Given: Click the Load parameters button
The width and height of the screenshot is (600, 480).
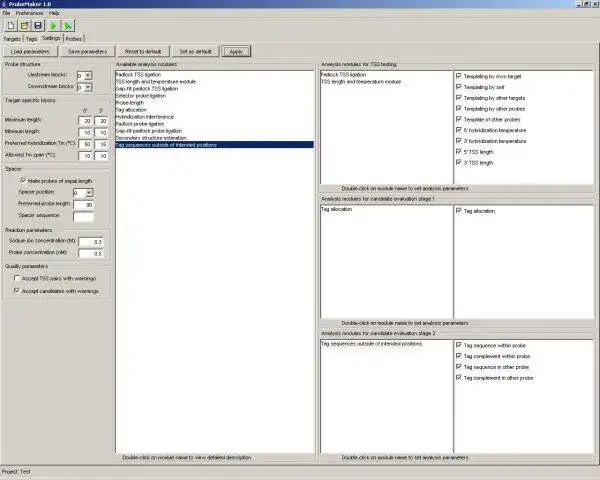Looking at the screenshot, I should point(30,51).
